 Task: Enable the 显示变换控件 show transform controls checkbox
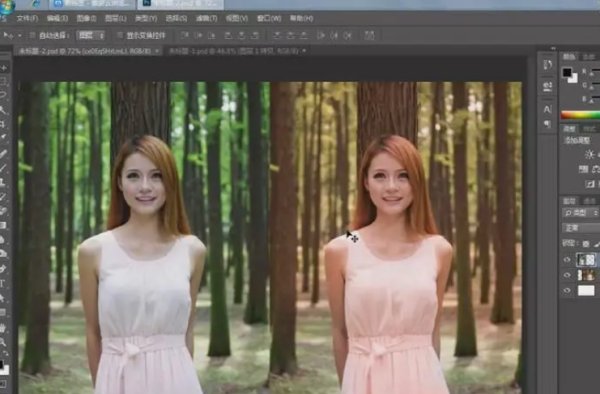pos(120,36)
